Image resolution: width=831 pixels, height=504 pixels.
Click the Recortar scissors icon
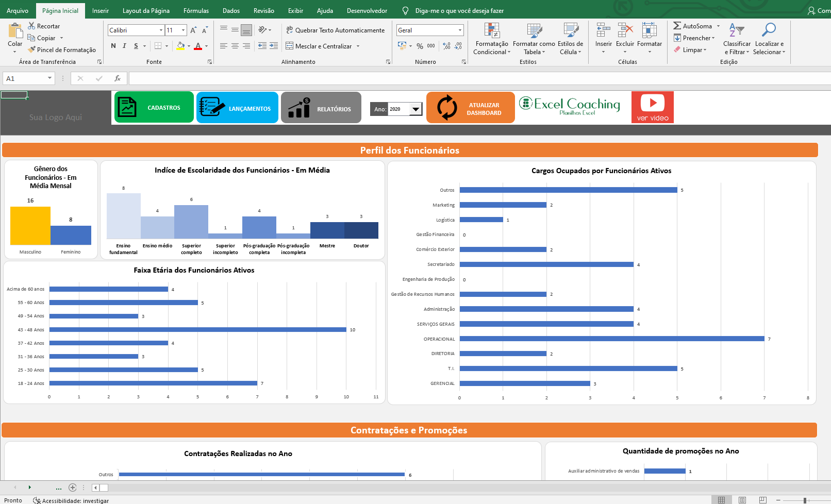(x=31, y=26)
